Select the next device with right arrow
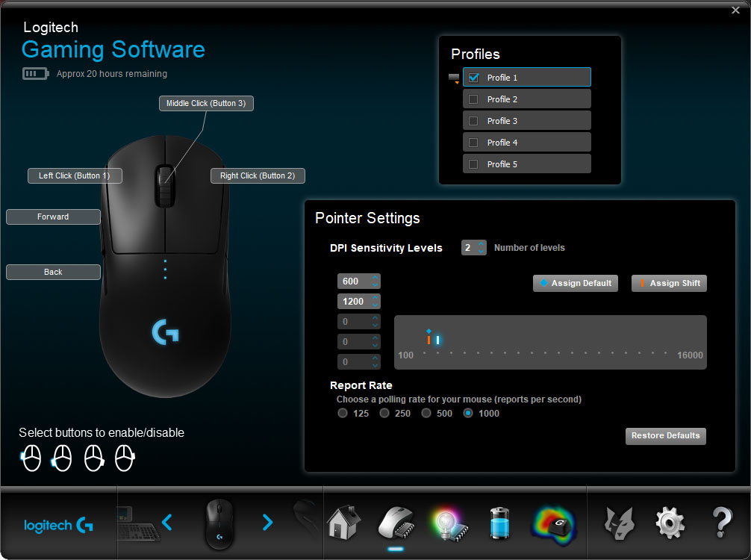Viewport: 751px width, 560px height. [267, 522]
